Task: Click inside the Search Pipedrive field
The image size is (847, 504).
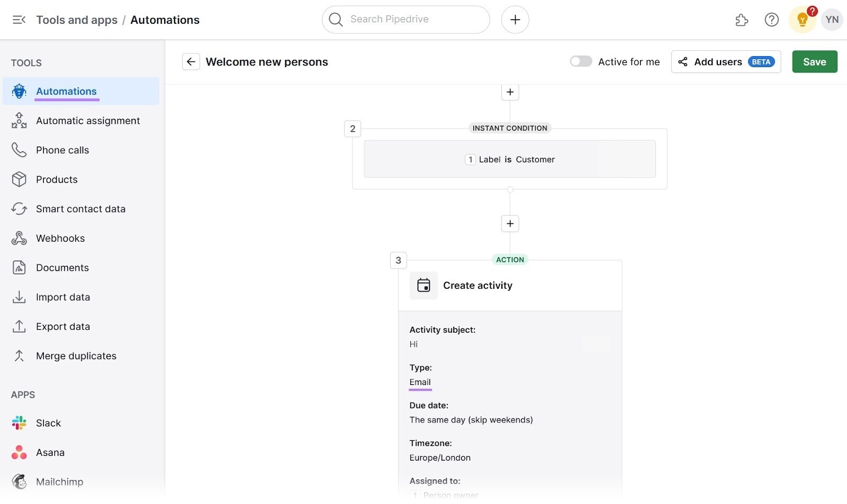Action: point(406,19)
